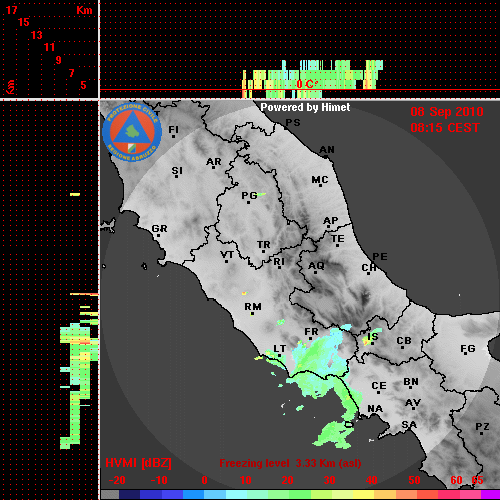Select the FR city label
This screenshot has height=500, width=500.
pyautogui.click(x=311, y=332)
